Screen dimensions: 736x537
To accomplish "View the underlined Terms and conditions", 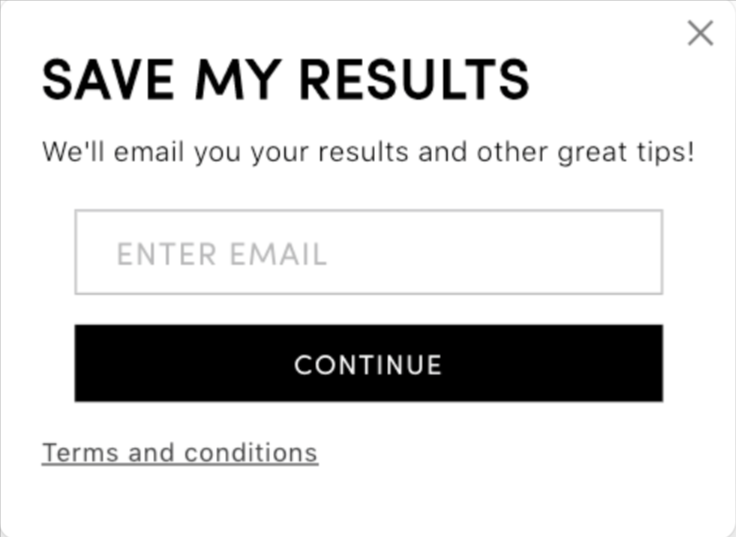I will 180,453.
